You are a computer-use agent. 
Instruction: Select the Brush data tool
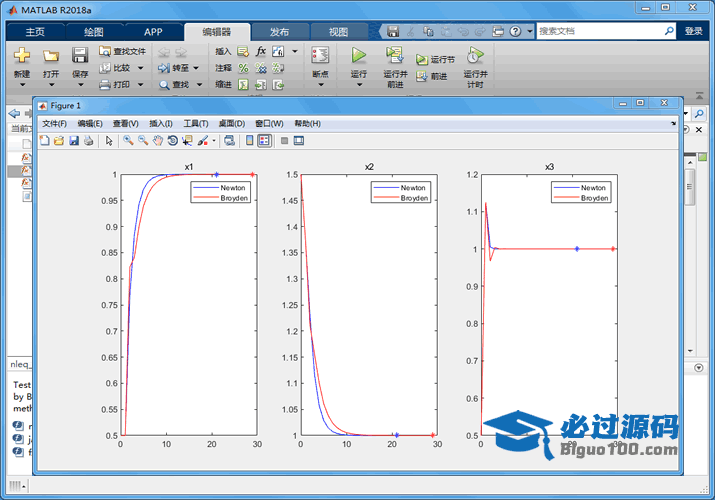[203, 140]
